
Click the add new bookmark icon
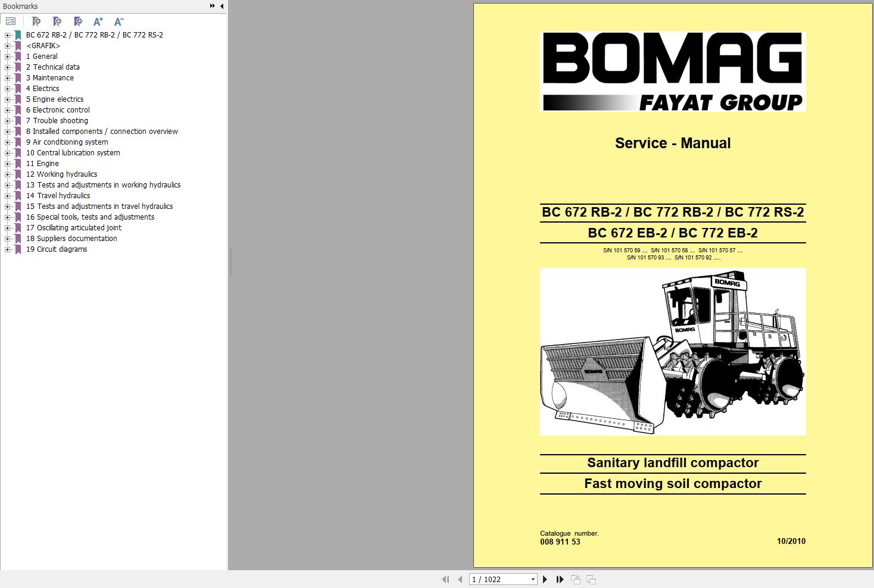click(x=57, y=21)
